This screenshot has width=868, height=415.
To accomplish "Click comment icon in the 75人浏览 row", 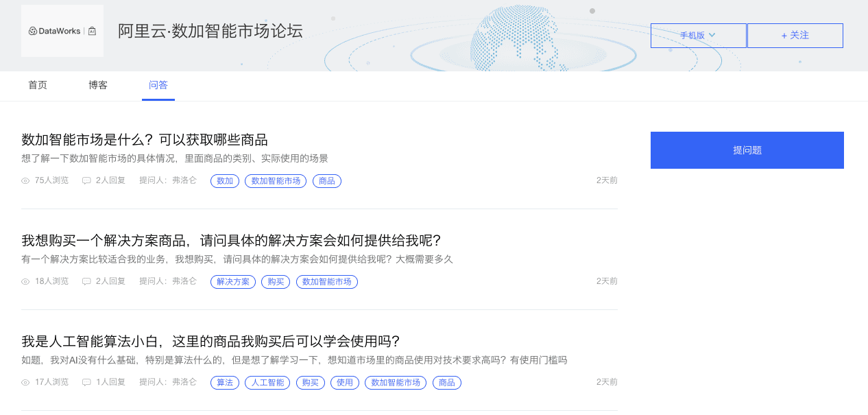I will [86, 181].
